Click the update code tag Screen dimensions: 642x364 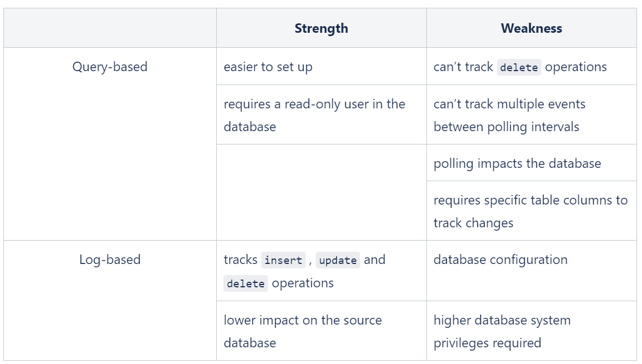(x=338, y=260)
